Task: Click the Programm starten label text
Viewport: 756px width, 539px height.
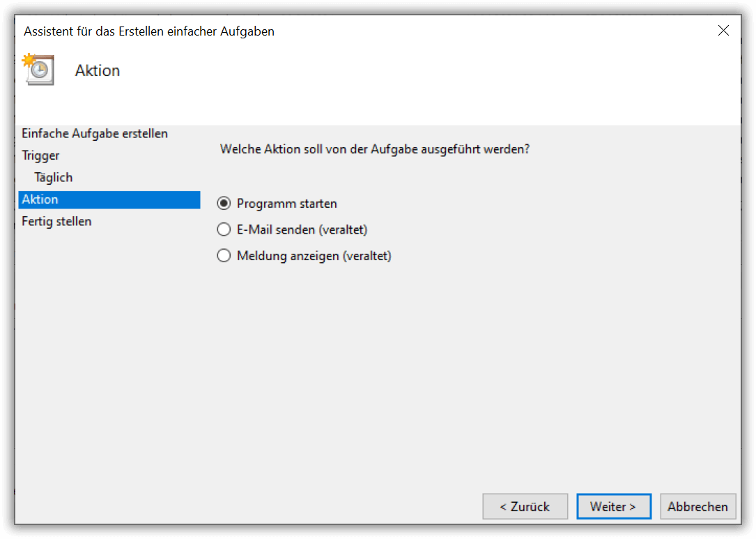Action: pyautogui.click(x=287, y=204)
